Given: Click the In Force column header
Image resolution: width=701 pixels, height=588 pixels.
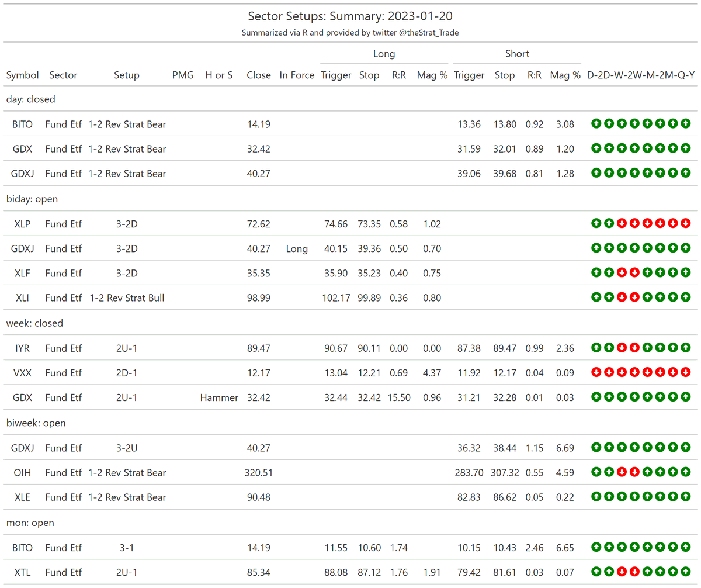Looking at the screenshot, I should pyautogui.click(x=297, y=75).
